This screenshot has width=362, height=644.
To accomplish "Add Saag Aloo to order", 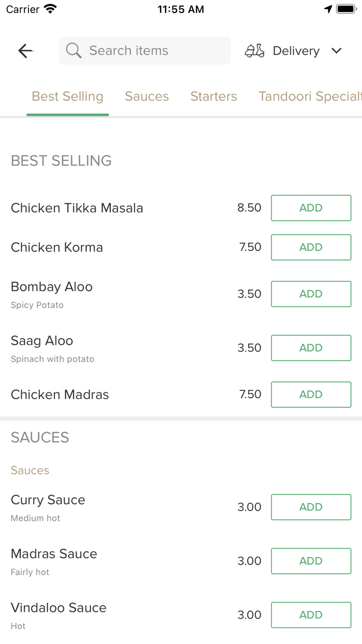I will [311, 348].
